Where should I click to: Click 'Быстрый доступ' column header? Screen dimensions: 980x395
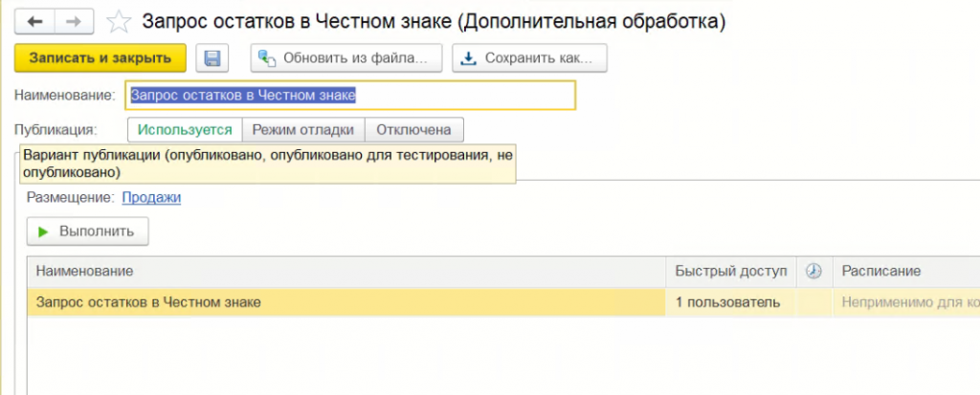pyautogui.click(x=730, y=272)
